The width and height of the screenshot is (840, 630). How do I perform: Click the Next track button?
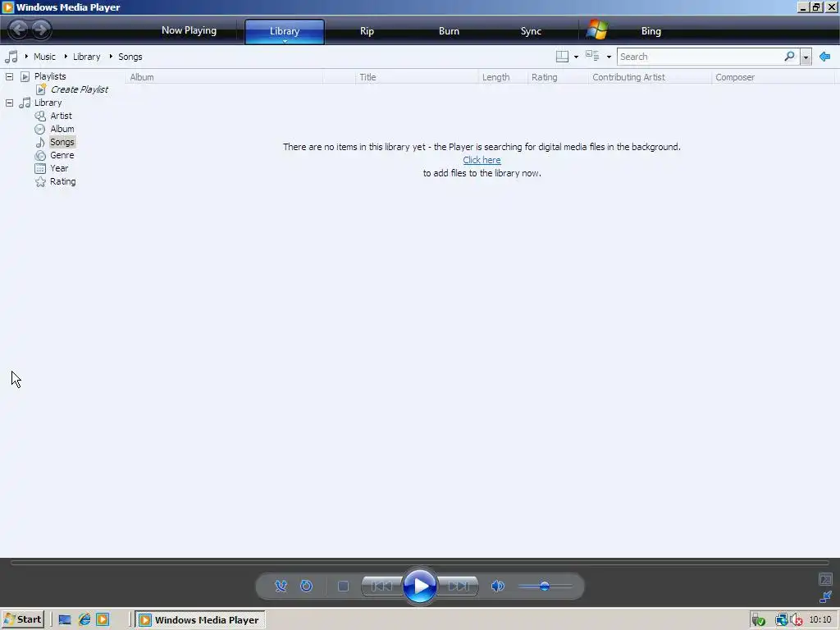click(458, 586)
